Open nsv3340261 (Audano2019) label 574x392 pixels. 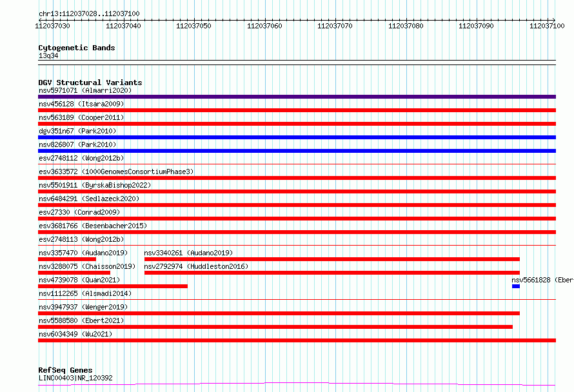188,253
